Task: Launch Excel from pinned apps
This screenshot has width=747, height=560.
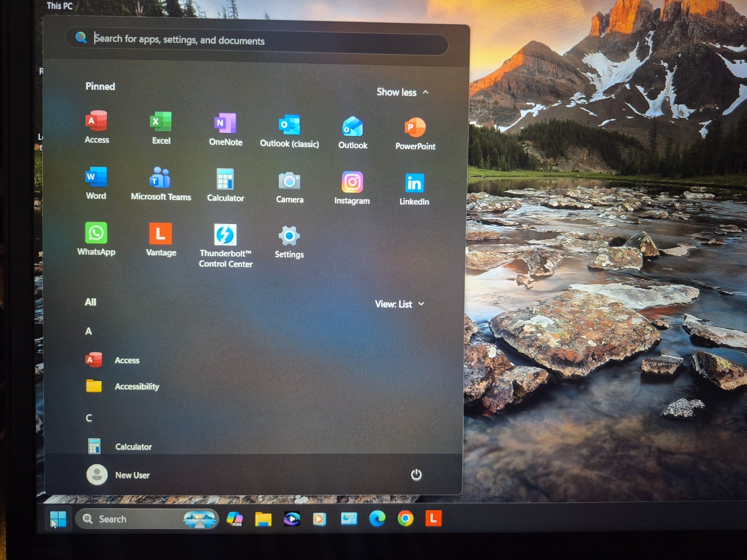Action: point(161,128)
